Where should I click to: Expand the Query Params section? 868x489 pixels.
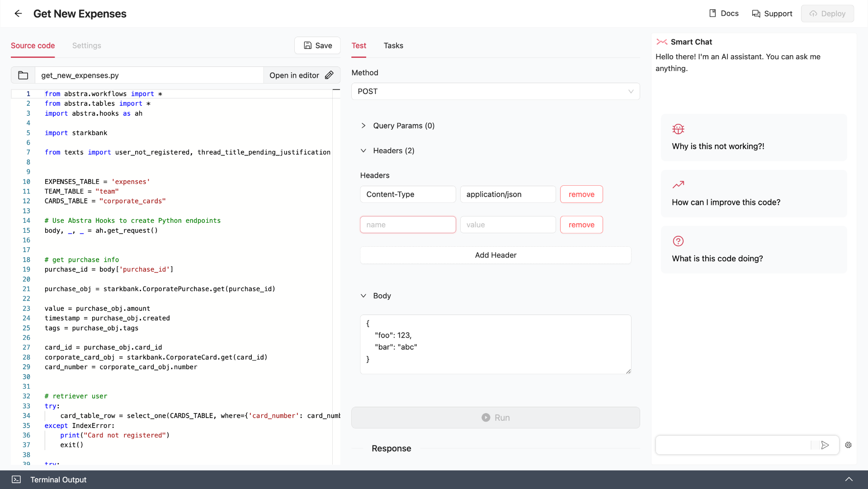click(x=363, y=126)
